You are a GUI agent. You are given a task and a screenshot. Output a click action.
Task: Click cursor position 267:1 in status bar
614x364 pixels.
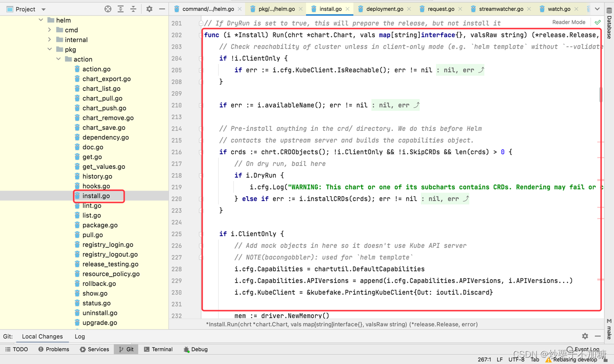tap(484, 360)
